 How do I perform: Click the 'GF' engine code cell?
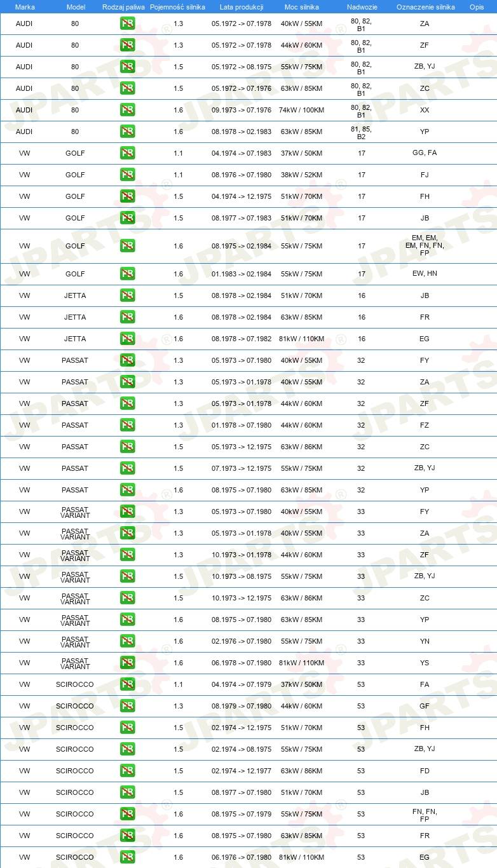[x=425, y=706]
